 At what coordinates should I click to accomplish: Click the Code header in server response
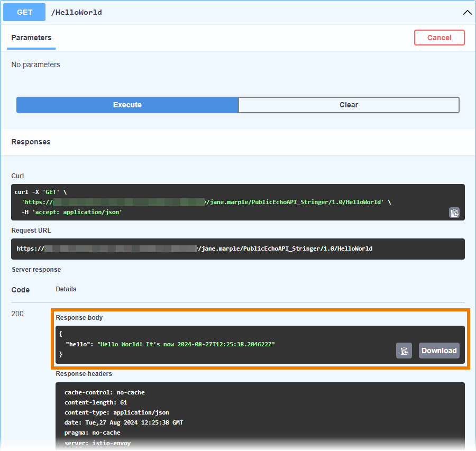point(20,290)
